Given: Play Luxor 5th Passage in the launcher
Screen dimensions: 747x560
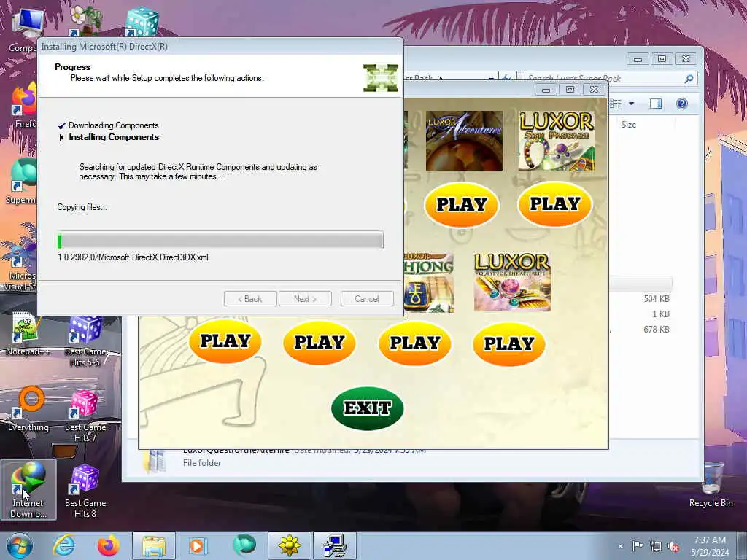Looking at the screenshot, I should pyautogui.click(x=554, y=204).
